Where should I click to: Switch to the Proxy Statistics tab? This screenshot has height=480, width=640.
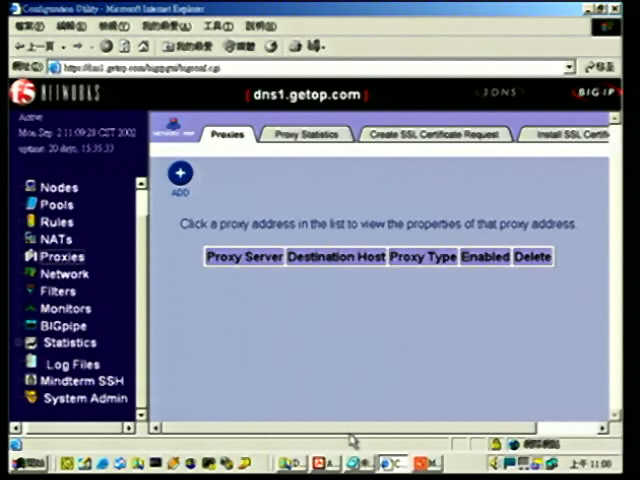[x=306, y=134]
